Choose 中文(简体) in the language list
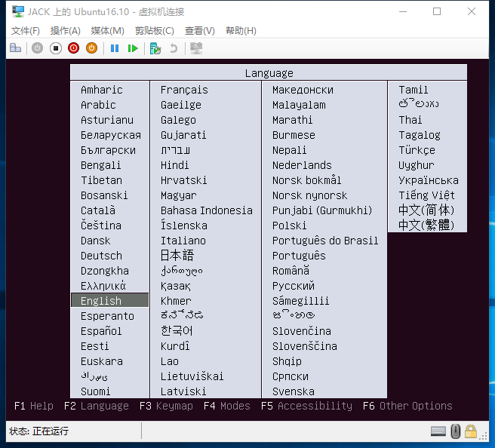The image size is (495, 448). tap(426, 210)
